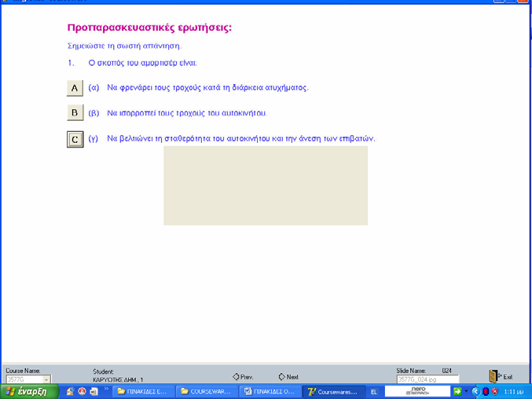Open the red shield tray icon
Viewport: 532px width, 399px height.
tap(495, 392)
